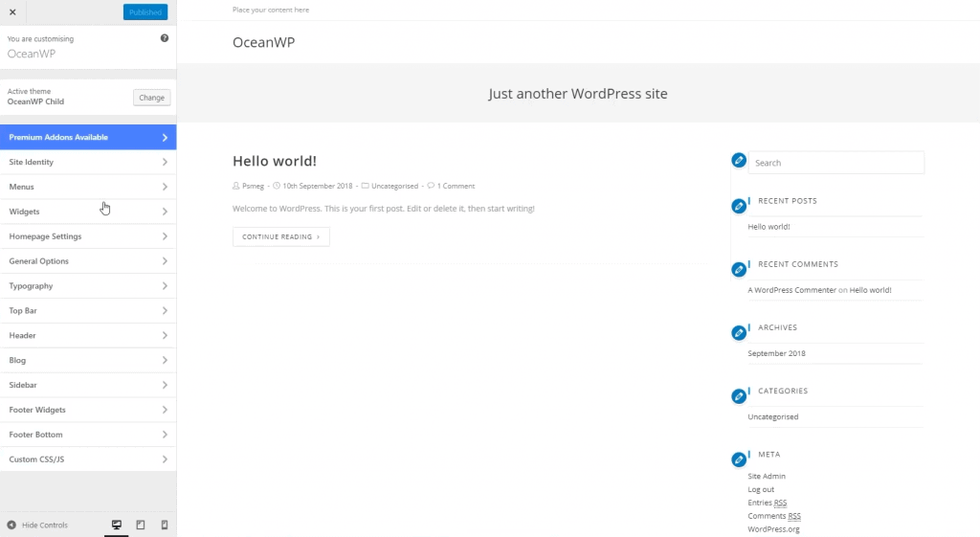
Task: Click the Change theme button
Action: [x=151, y=98]
